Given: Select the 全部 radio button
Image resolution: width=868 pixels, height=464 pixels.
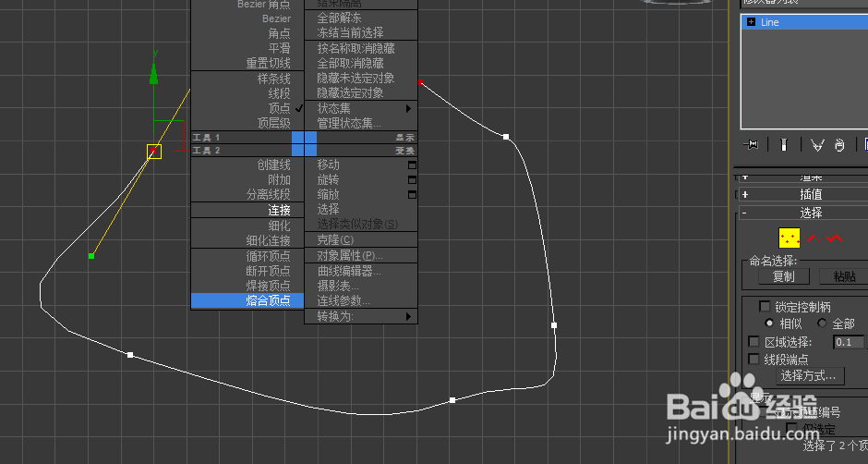Looking at the screenshot, I should coord(822,323).
